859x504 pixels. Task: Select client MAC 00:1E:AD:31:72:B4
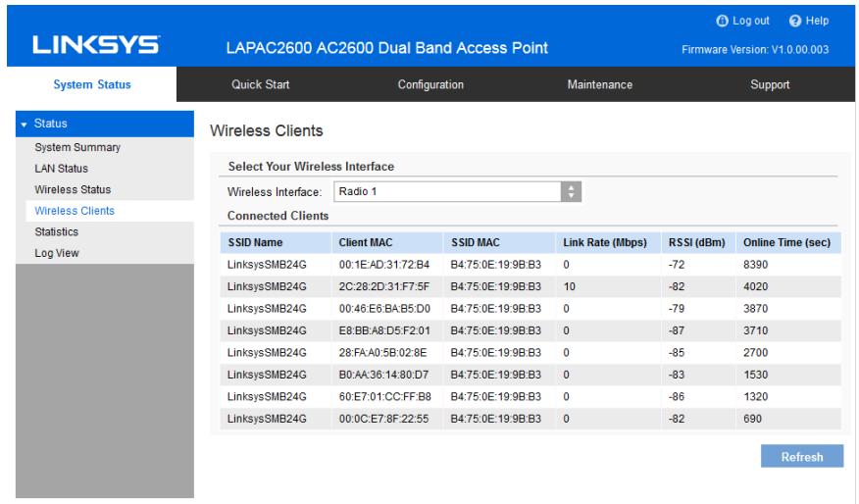tap(384, 265)
